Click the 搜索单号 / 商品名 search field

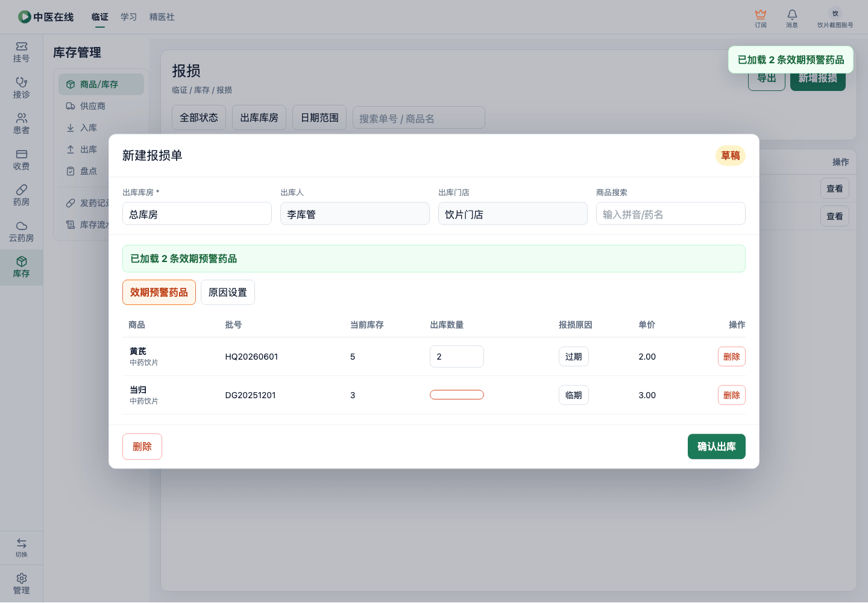pos(419,117)
